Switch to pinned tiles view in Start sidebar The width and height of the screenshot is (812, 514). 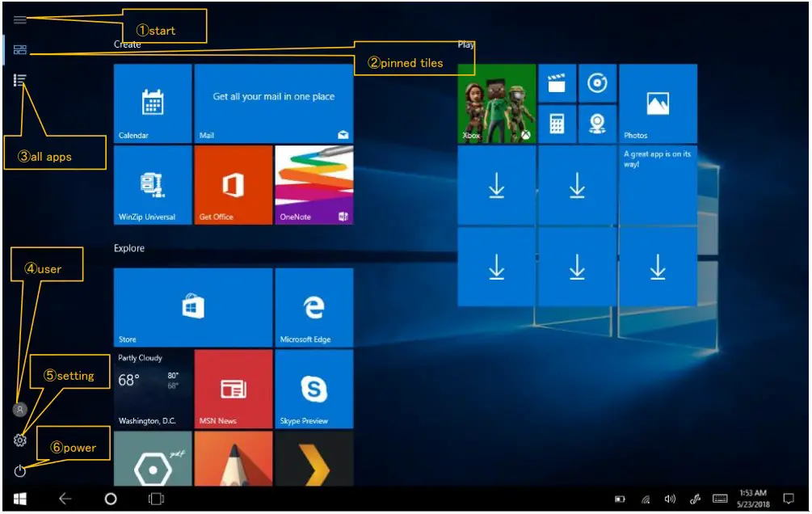tap(20, 49)
